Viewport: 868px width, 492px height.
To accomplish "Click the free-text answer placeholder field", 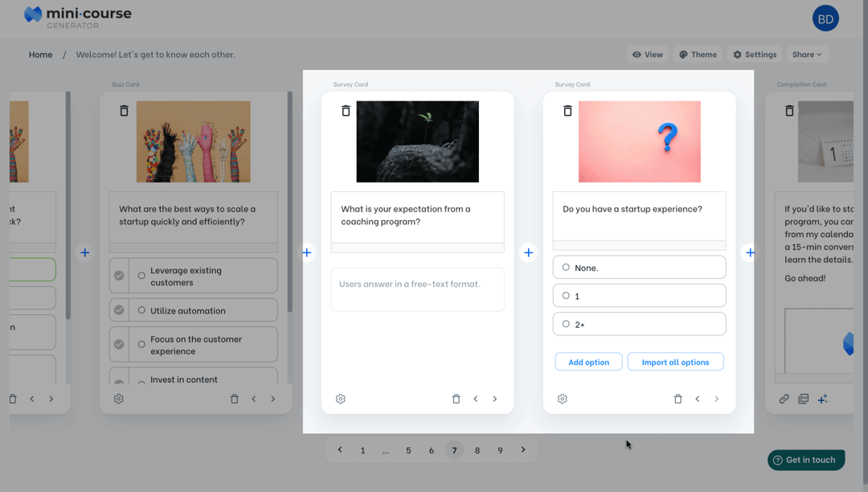I will pyautogui.click(x=417, y=289).
